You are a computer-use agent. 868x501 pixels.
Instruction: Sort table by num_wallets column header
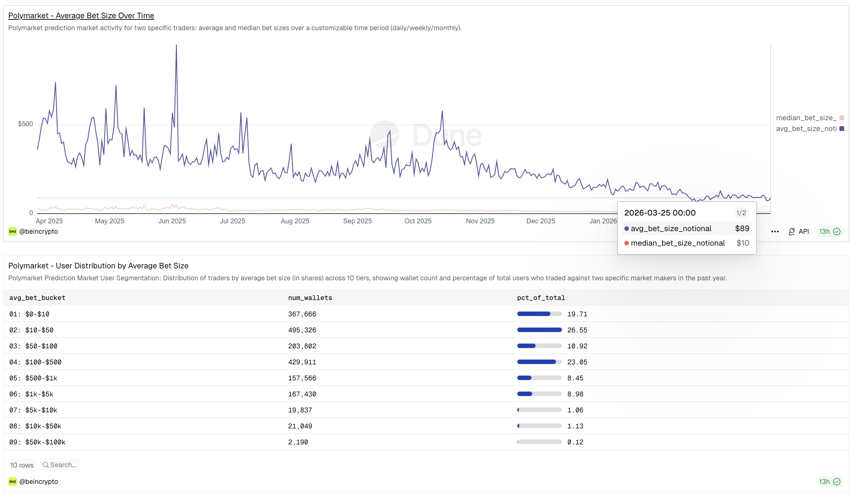pos(310,298)
